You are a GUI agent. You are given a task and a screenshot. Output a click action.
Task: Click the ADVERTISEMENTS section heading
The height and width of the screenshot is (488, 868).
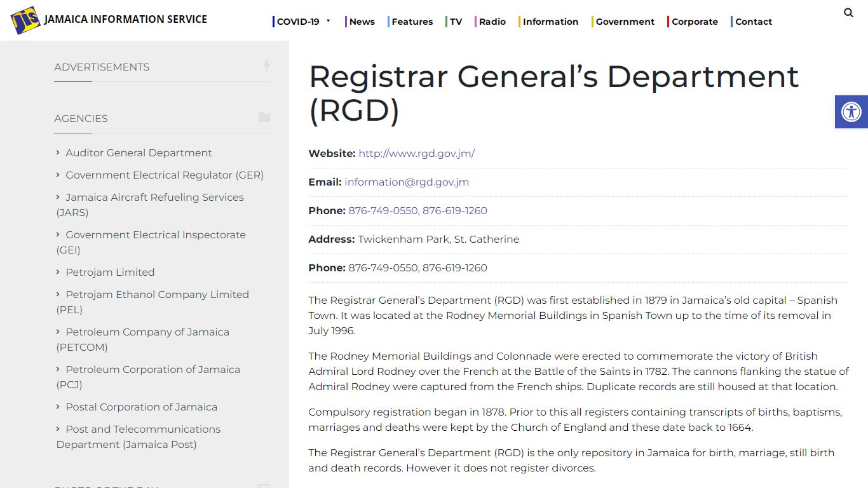point(102,67)
